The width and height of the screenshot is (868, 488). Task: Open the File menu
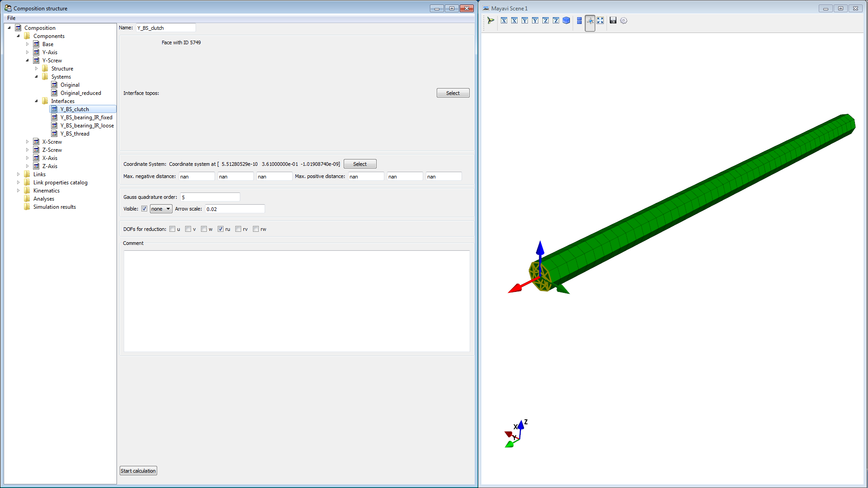tap(11, 18)
